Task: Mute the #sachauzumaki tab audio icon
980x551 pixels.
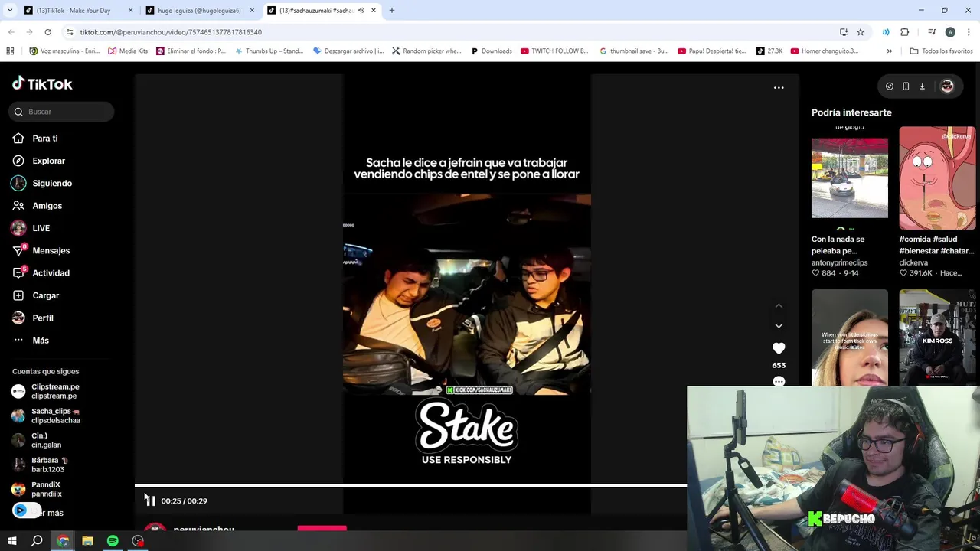Action: click(361, 11)
